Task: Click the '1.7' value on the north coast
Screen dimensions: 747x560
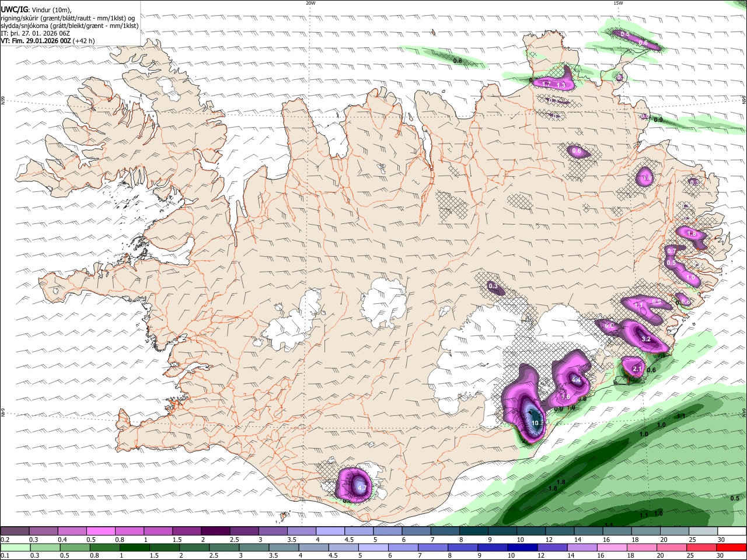Action: click(547, 85)
